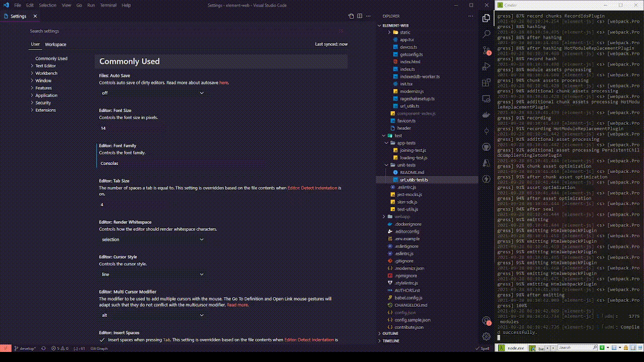Image resolution: width=644 pixels, height=362 pixels.
Task: Close the Settings tab
Action: point(35,16)
